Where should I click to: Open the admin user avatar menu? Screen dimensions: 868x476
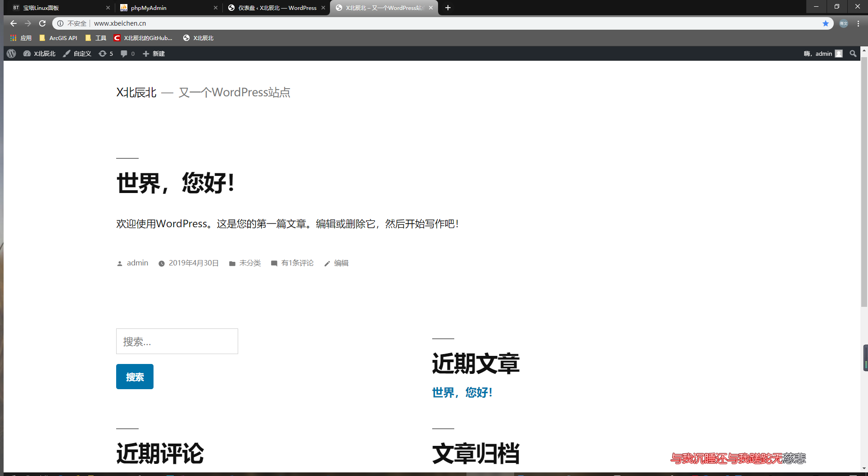[x=839, y=54]
